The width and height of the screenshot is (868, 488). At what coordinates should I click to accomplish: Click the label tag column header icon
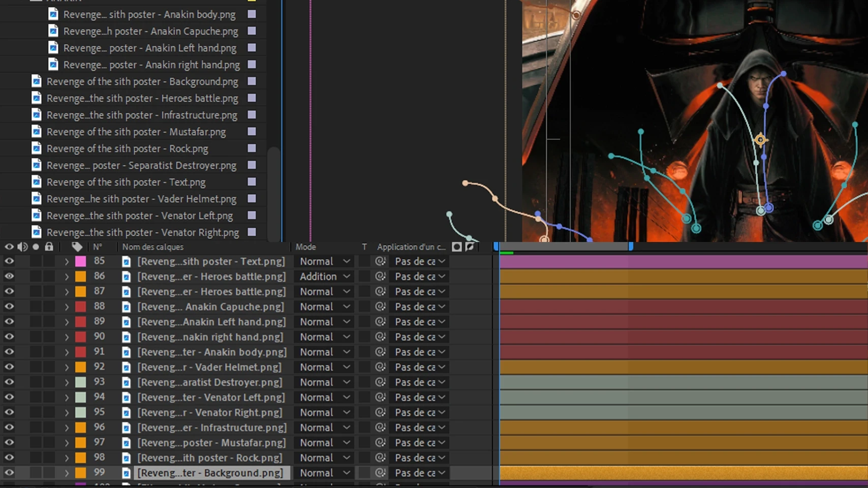coord(77,247)
